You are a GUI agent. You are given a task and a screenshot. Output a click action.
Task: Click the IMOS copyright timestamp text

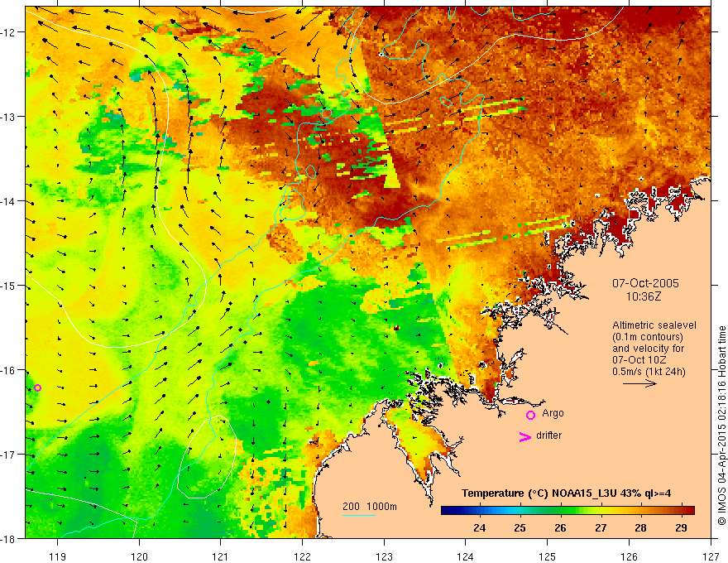721,426
